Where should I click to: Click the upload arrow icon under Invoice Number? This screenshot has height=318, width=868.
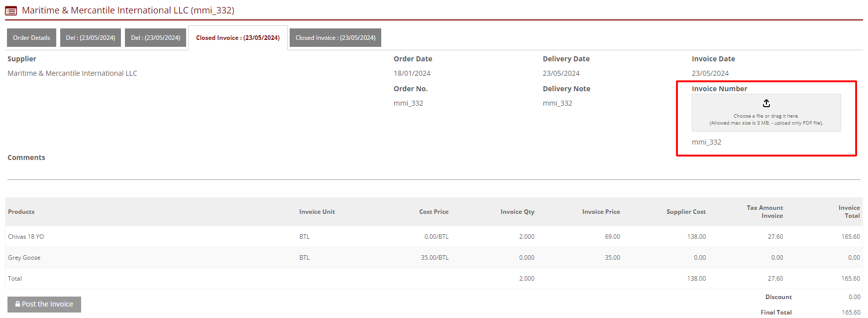766,103
